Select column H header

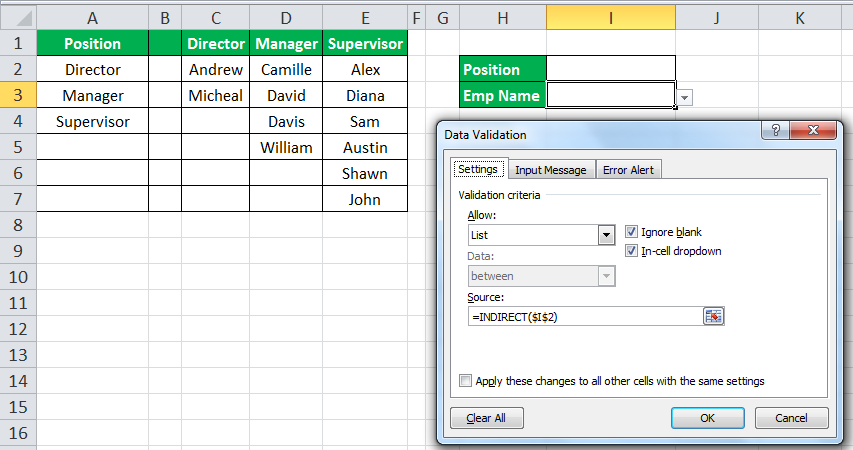(x=503, y=19)
